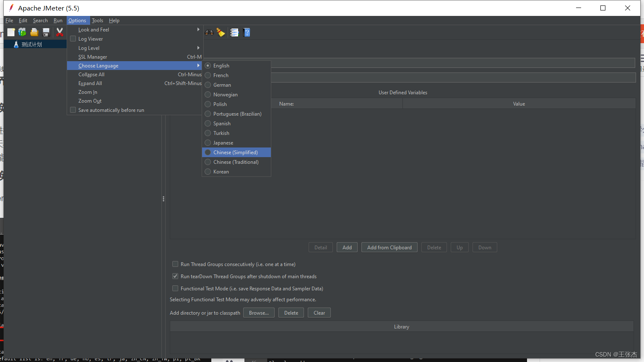Screen dimensions: 644x362
Task: Click the Open file folder icon
Action: 34,32
